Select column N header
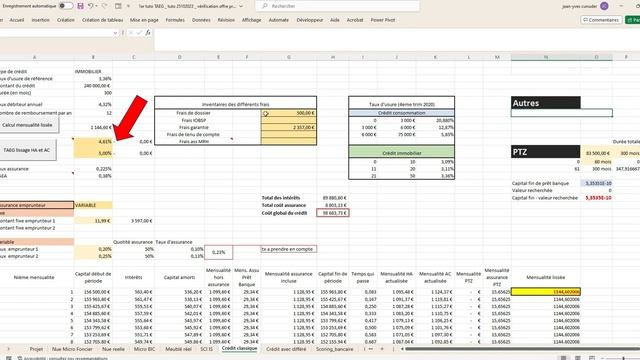This screenshot has height=360, width=640. point(545,57)
